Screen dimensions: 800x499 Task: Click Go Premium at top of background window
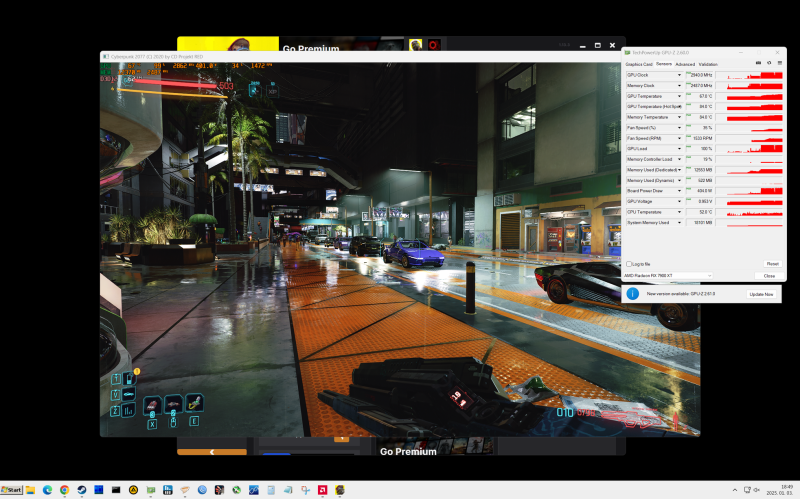click(x=311, y=48)
